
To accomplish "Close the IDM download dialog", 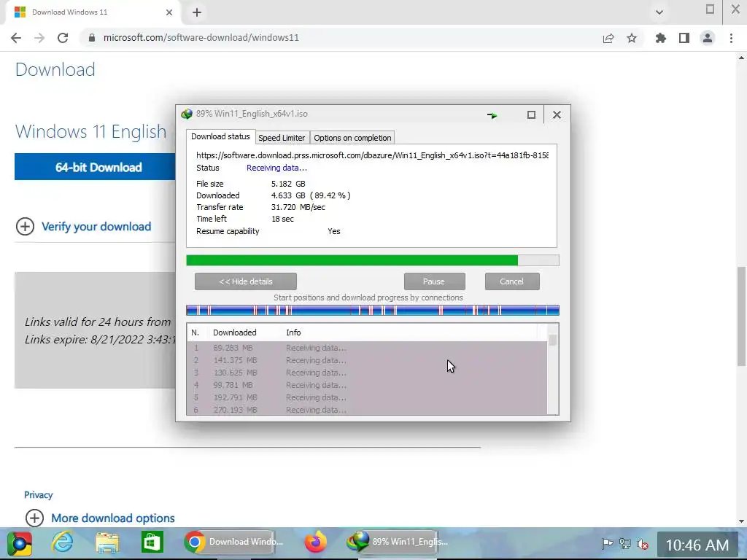I will coord(557,114).
